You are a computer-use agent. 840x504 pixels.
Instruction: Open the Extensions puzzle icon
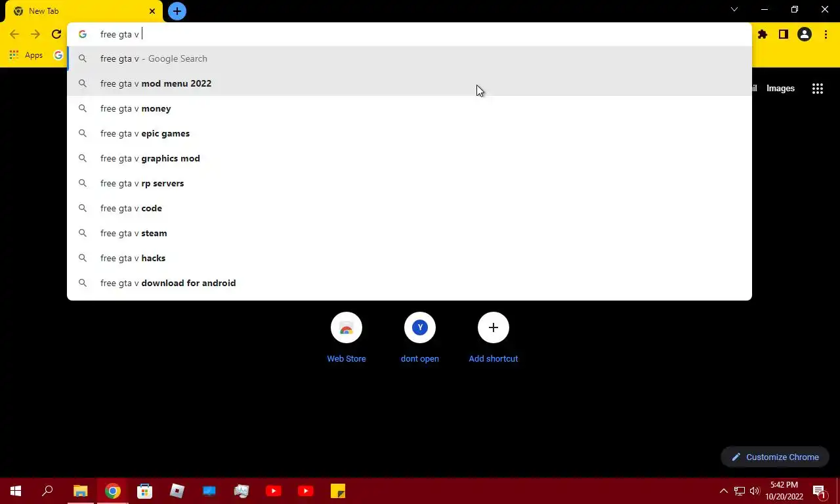click(x=763, y=34)
